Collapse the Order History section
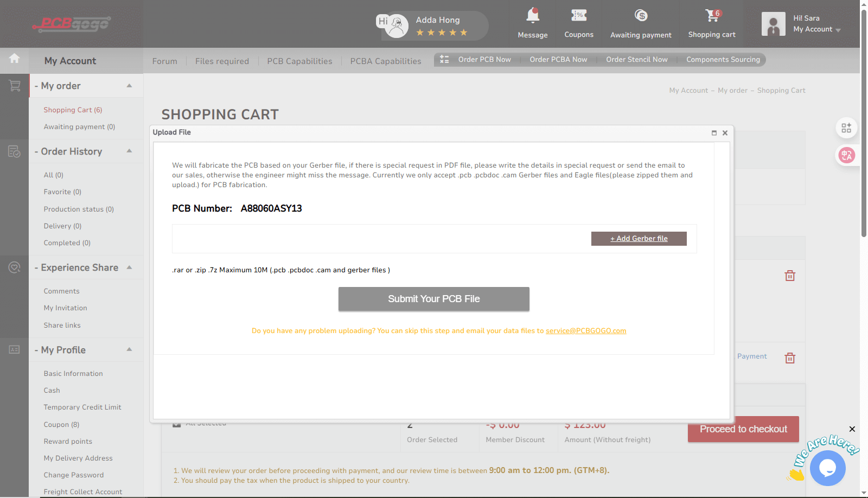Viewport: 868px width, 498px height. 129,151
